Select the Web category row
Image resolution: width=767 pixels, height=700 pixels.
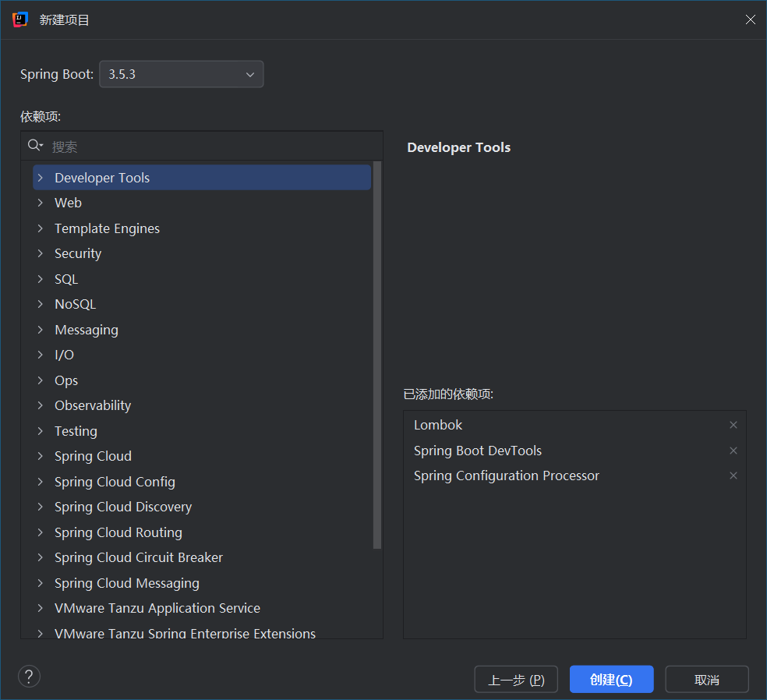pos(202,203)
